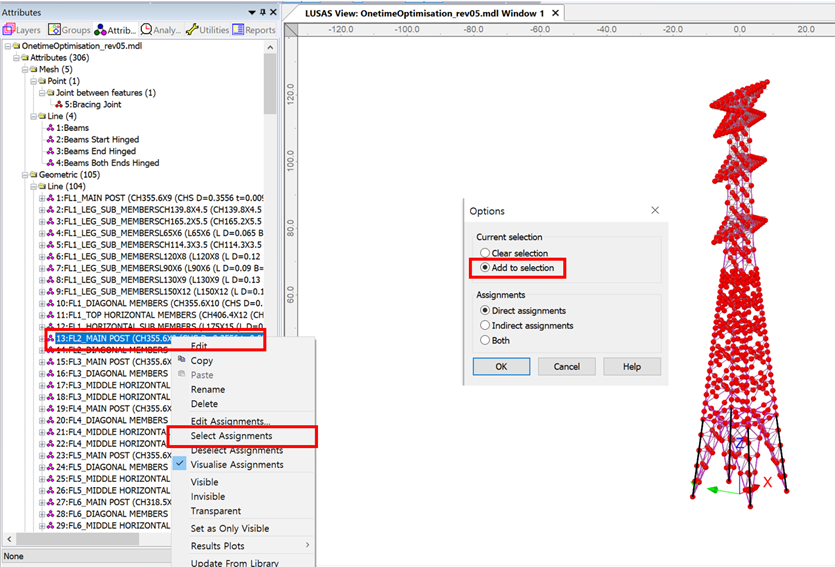Switch to the Reports tab
This screenshot has width=835, height=567.
(254, 30)
